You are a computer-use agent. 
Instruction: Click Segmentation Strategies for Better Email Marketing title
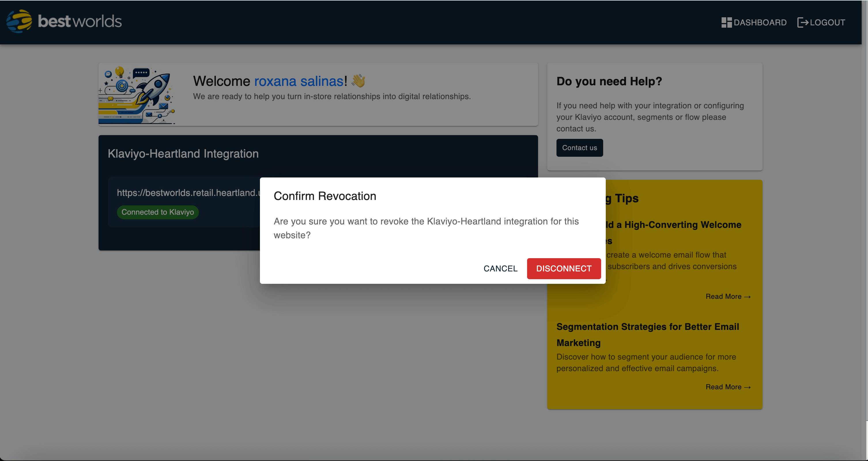[647, 335]
